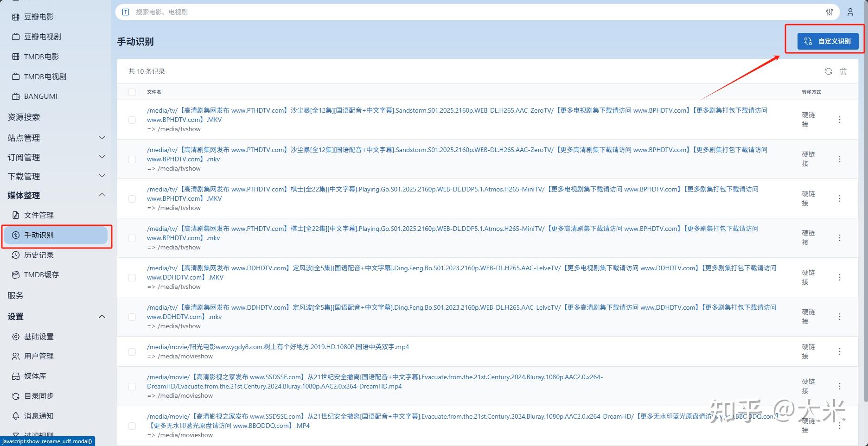The width and height of the screenshot is (868, 446).
Task: Open the 历史记录 page
Action: pos(38,255)
